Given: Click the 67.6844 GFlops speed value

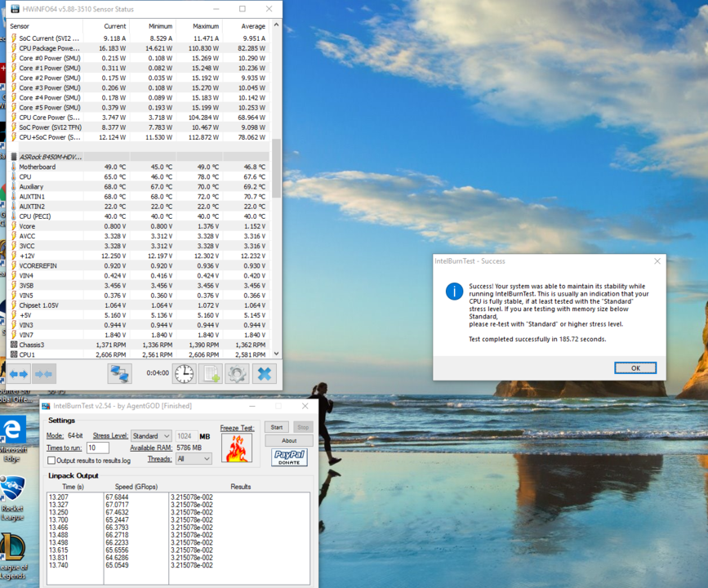Looking at the screenshot, I should [117, 497].
